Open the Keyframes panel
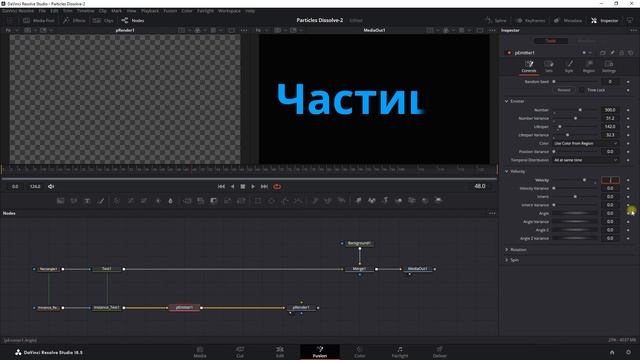The image size is (640, 360). click(x=530, y=20)
